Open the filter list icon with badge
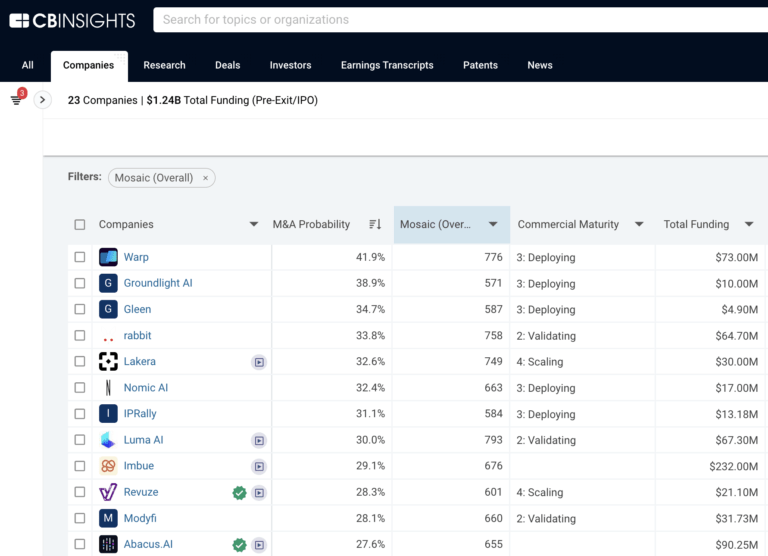This screenshot has width=768, height=556. pyautogui.click(x=16, y=99)
